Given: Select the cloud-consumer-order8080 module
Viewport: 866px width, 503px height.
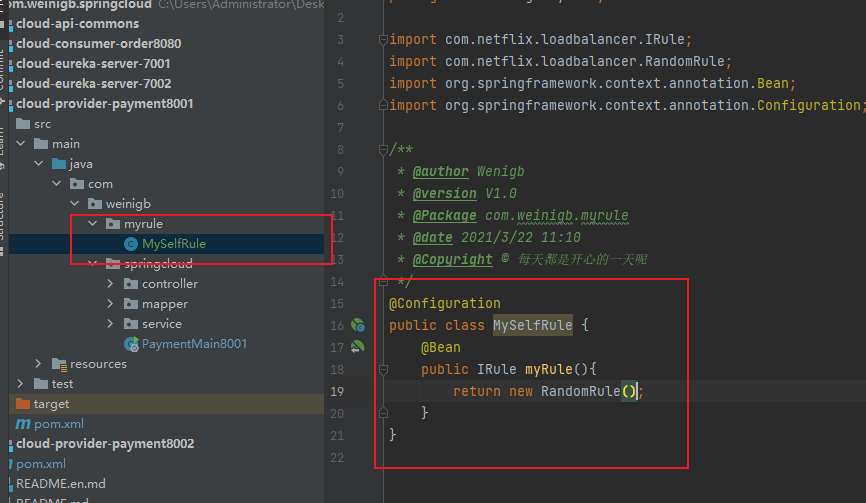Looking at the screenshot, I should (x=98, y=44).
